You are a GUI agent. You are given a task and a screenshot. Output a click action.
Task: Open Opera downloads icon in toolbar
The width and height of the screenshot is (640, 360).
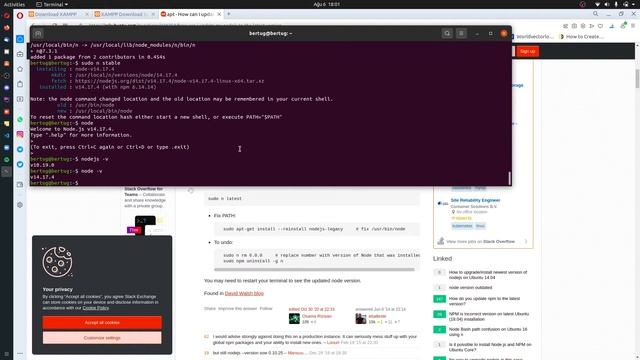pyautogui.click(x=611, y=26)
